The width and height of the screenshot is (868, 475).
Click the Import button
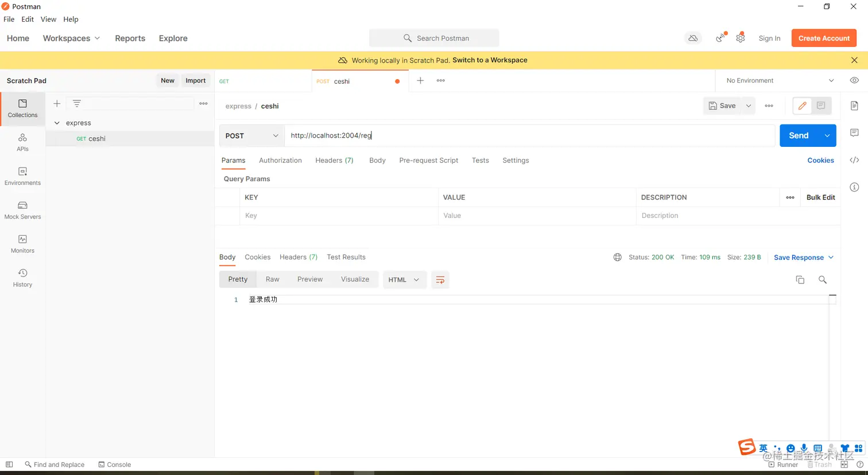(195, 81)
